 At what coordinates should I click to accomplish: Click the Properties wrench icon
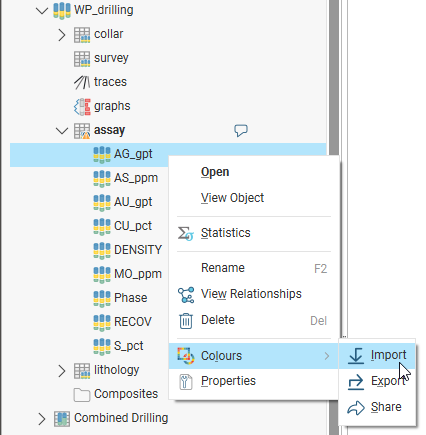click(x=186, y=382)
